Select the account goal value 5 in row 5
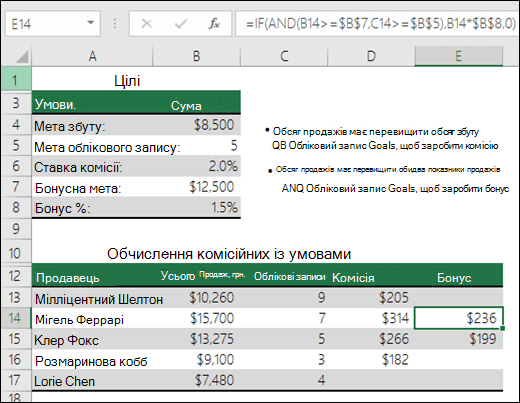 (197, 146)
